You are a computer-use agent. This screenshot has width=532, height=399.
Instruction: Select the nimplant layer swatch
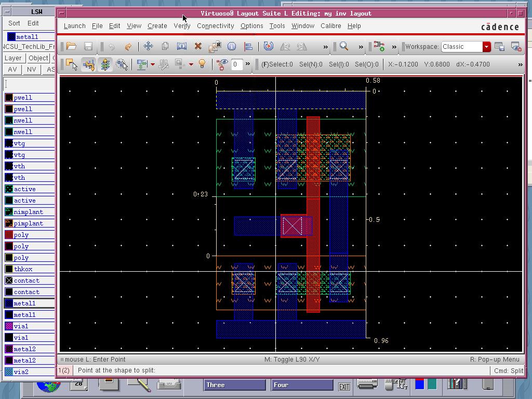click(9, 212)
